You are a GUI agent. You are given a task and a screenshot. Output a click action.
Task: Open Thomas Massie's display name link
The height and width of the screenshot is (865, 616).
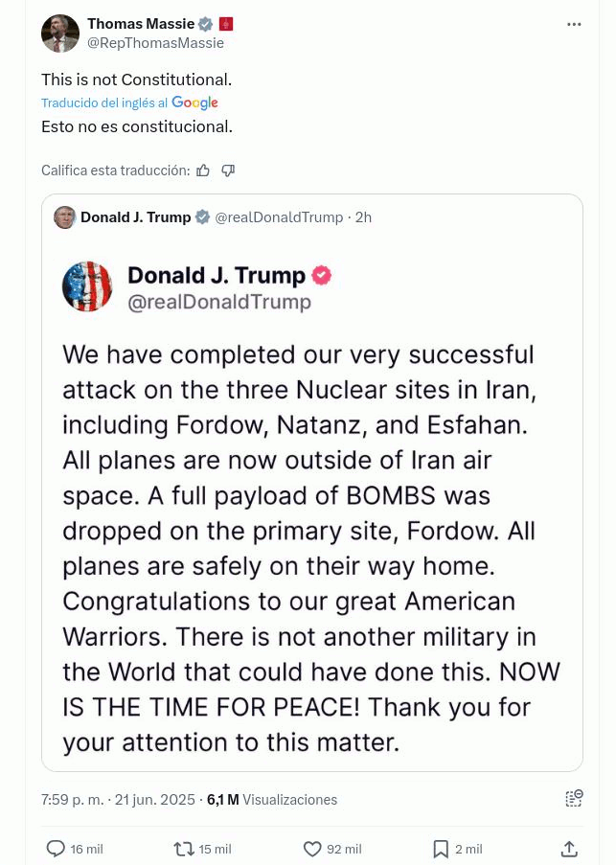point(140,24)
